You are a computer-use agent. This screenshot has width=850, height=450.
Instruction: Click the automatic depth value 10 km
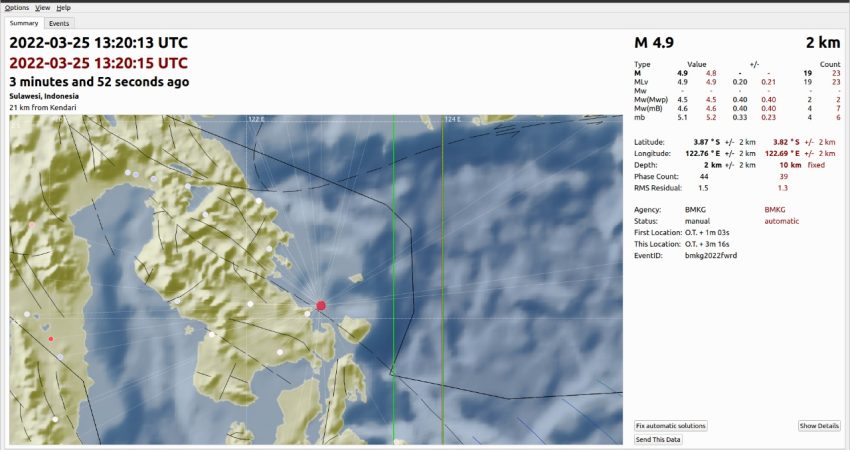(x=790, y=165)
